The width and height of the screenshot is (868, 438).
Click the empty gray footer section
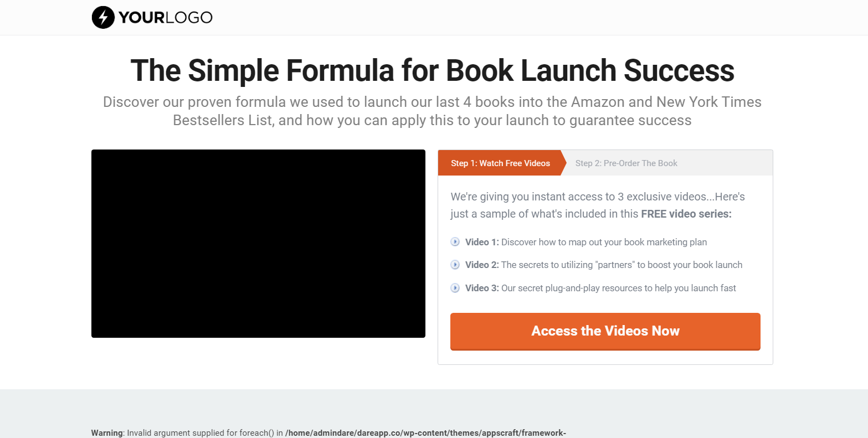click(434, 407)
